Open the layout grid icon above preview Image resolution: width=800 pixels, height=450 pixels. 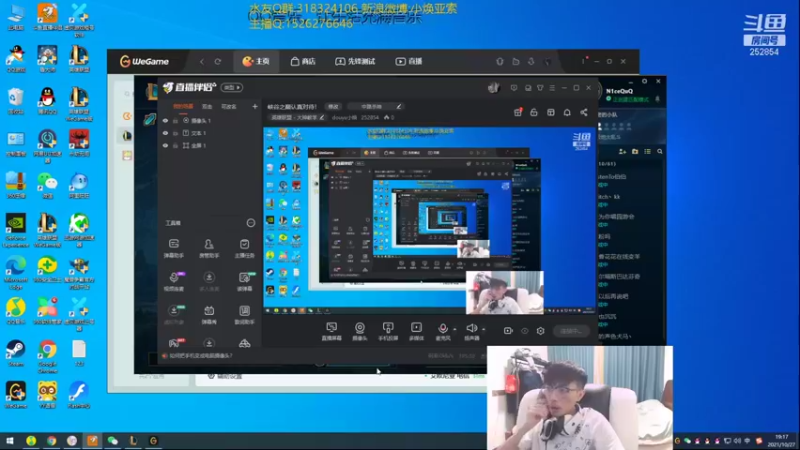coord(551,112)
